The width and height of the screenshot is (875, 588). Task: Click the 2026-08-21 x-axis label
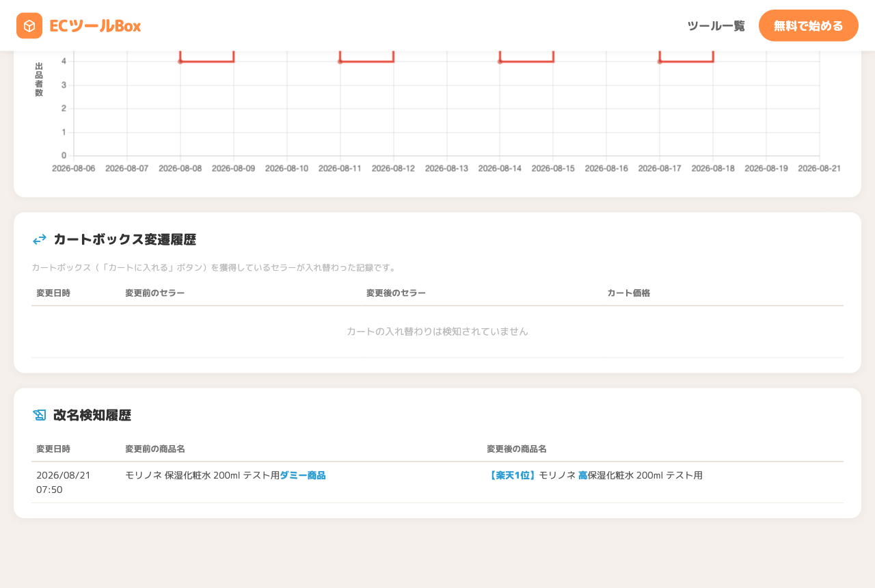click(820, 168)
